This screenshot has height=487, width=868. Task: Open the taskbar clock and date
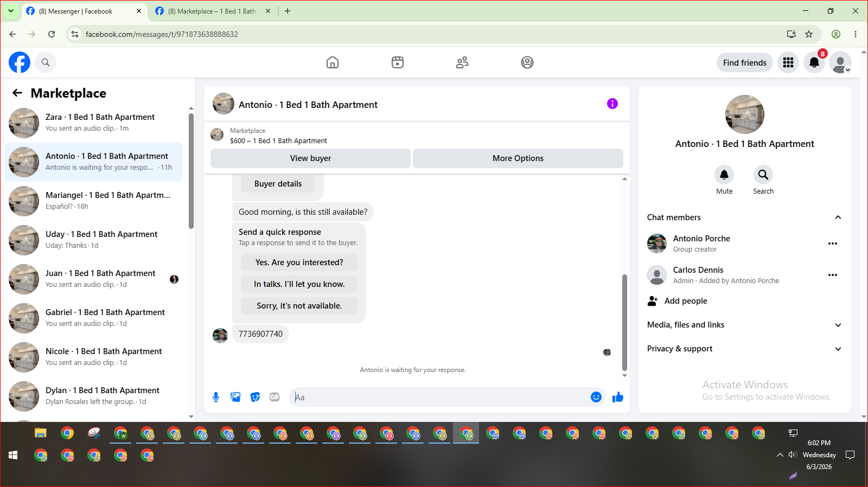(x=819, y=455)
